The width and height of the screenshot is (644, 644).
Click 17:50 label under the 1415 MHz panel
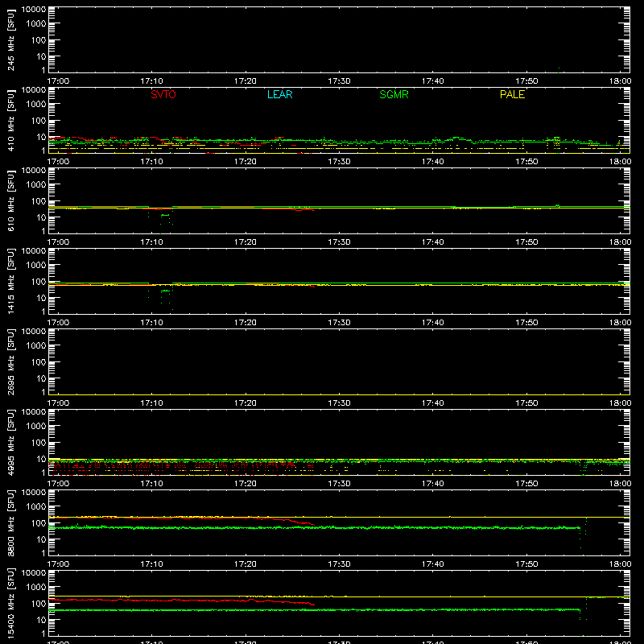coord(526,323)
